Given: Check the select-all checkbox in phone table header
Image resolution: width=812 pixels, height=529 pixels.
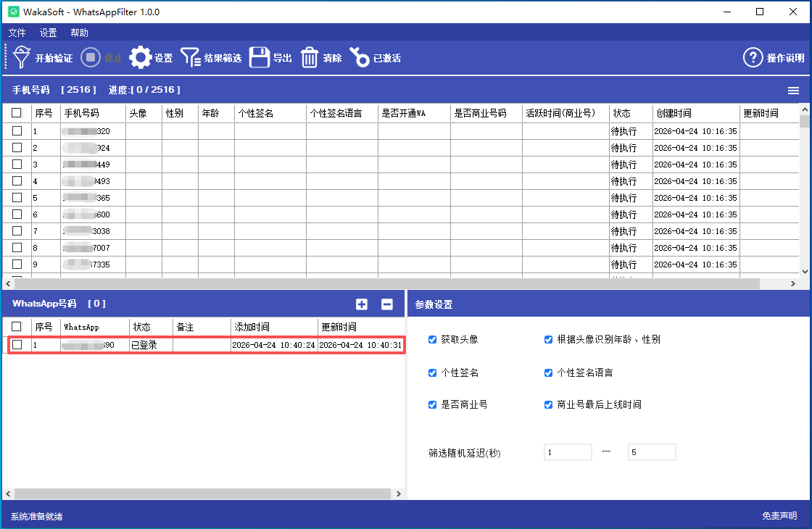Looking at the screenshot, I should [17, 113].
